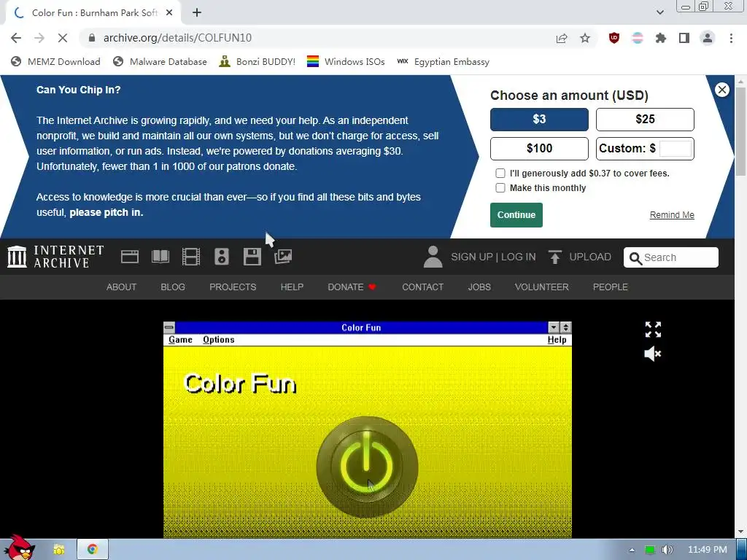
Task: Open the Windows ISOs bookmark
Action: (x=346, y=62)
